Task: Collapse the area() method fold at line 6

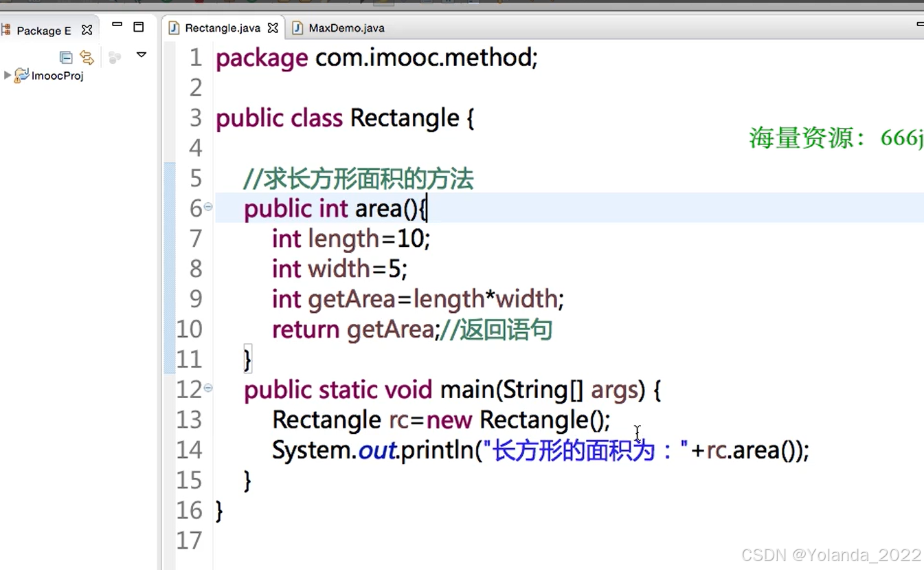Action: pyautogui.click(x=208, y=206)
